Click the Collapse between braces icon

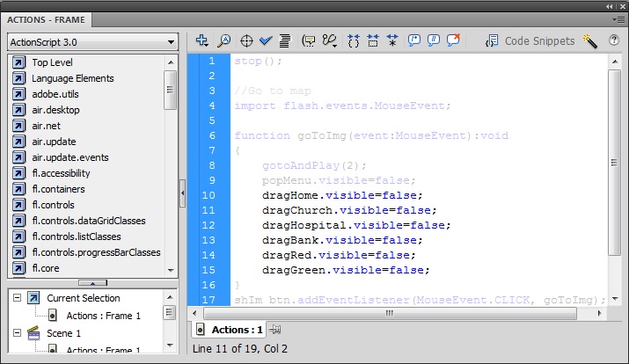pyautogui.click(x=354, y=41)
